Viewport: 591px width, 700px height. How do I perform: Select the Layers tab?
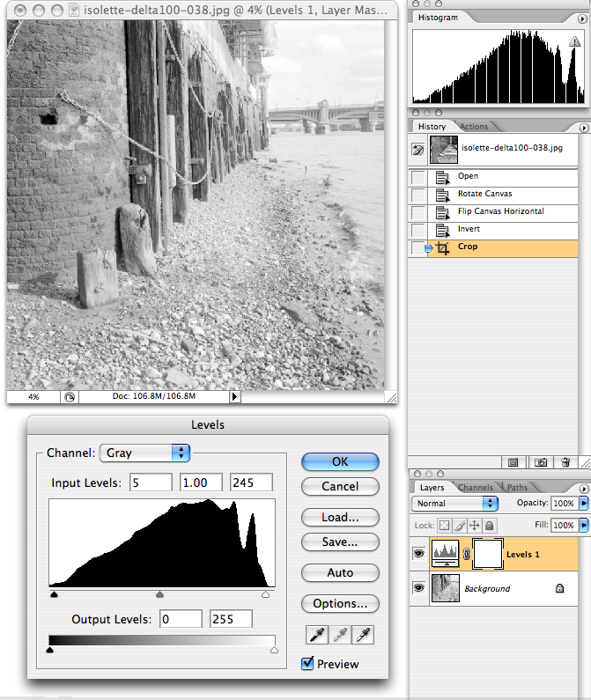coord(432,488)
